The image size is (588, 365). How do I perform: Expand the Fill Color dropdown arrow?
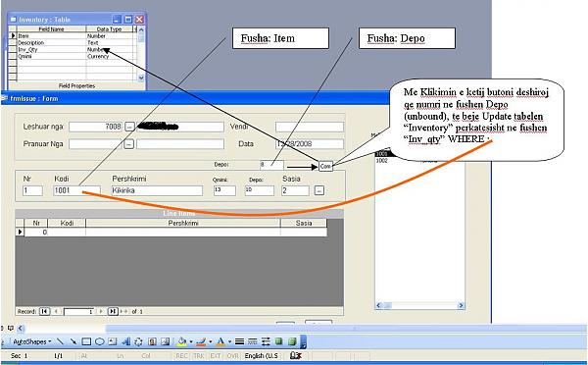[x=191, y=341]
